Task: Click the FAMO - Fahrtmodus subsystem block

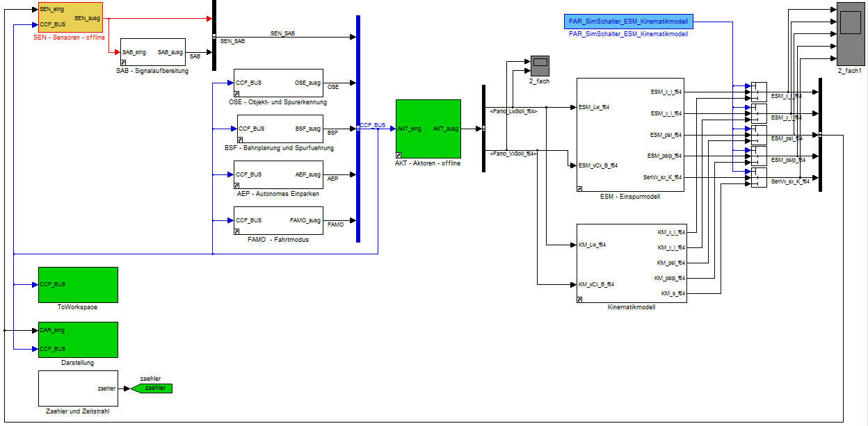Action: tap(278, 220)
